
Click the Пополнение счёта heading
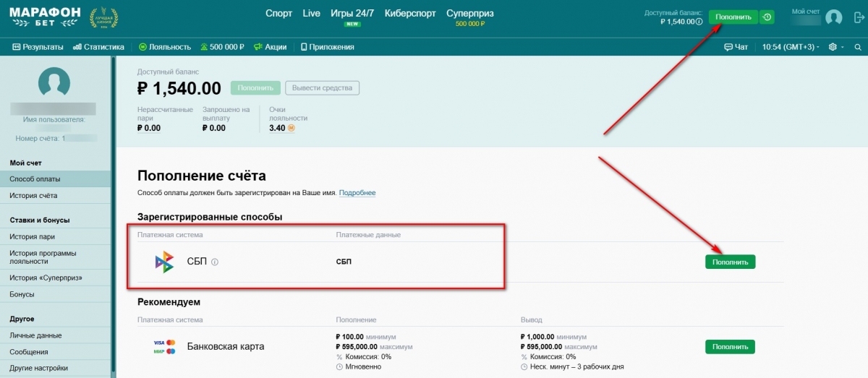[x=202, y=176]
